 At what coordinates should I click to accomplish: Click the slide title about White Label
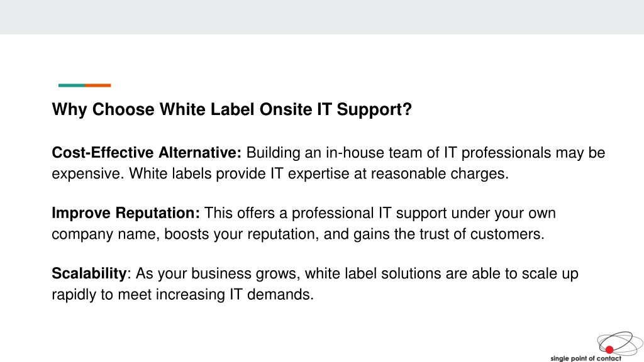(231, 109)
